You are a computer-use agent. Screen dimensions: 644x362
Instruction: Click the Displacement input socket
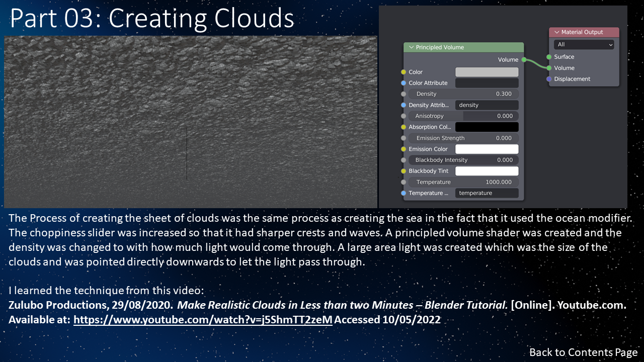pos(549,79)
